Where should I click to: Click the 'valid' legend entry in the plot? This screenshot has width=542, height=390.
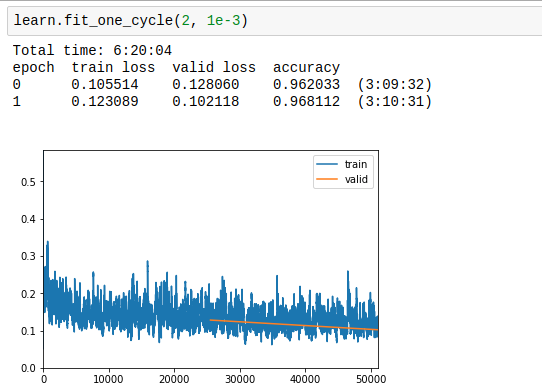[x=356, y=179]
